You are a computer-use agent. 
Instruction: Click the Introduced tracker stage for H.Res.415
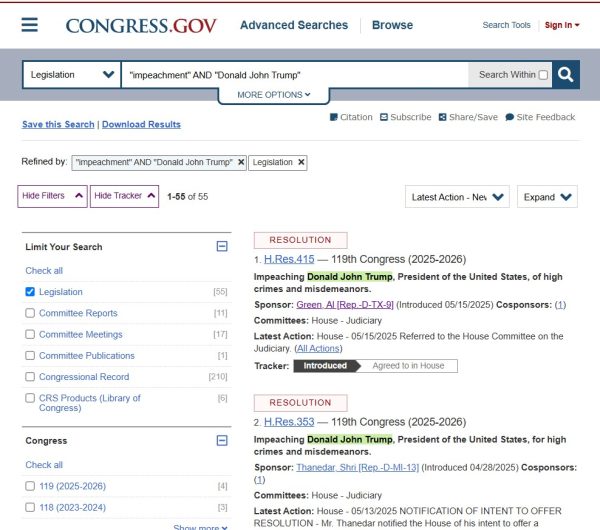click(x=325, y=366)
